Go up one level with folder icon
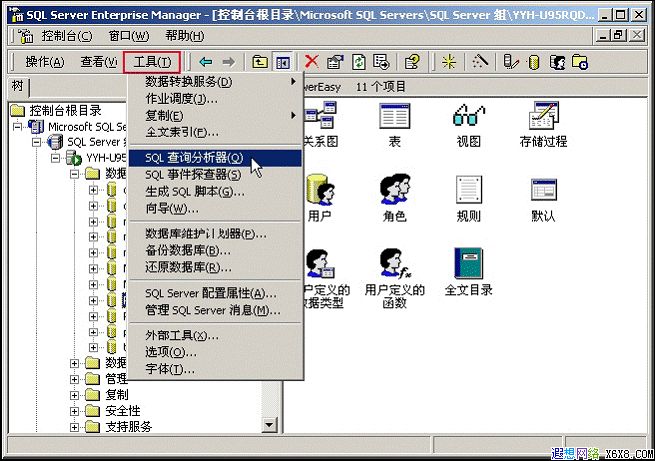 click(260, 62)
